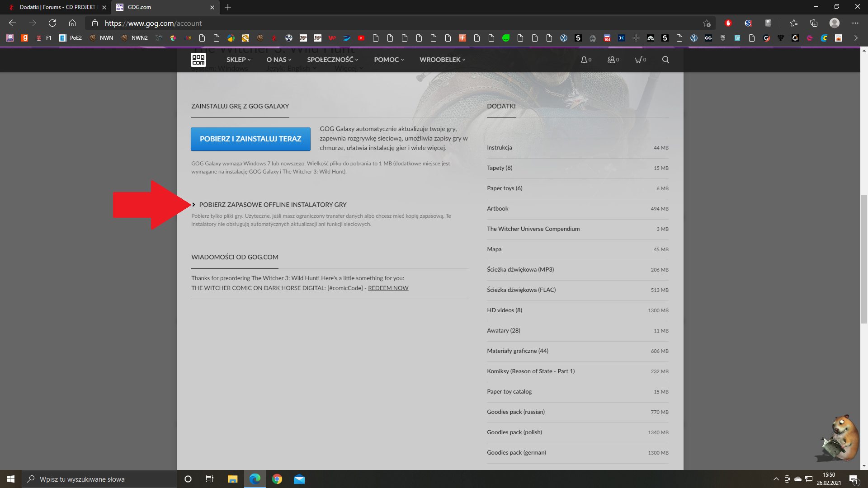868x488 pixels.
Task: Click the page vertical scrollbar thumb
Action: (x=864, y=259)
